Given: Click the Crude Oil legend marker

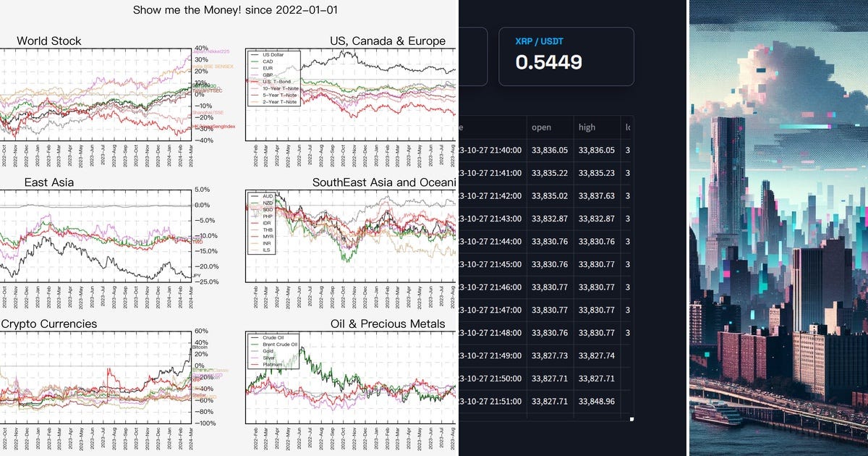Looking at the screenshot, I should point(255,337).
